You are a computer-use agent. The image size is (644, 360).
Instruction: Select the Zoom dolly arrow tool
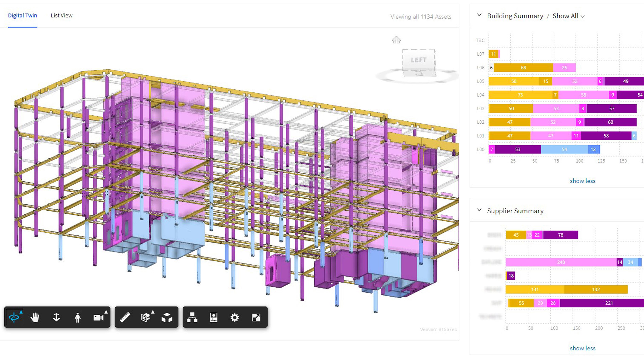(x=56, y=317)
